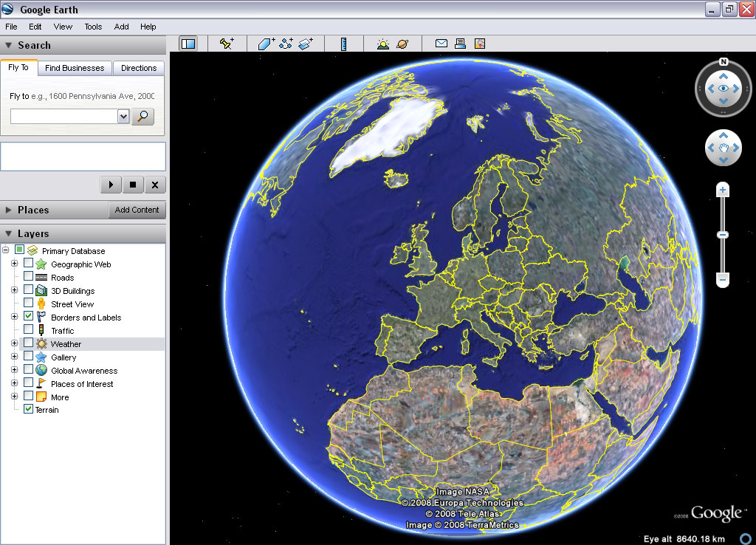The height and width of the screenshot is (545, 756).
Task: Select the Fly To tab
Action: [x=18, y=67]
